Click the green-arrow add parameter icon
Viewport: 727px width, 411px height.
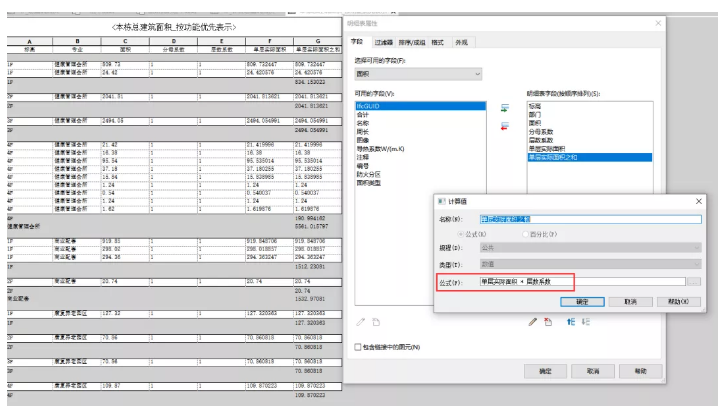point(505,108)
